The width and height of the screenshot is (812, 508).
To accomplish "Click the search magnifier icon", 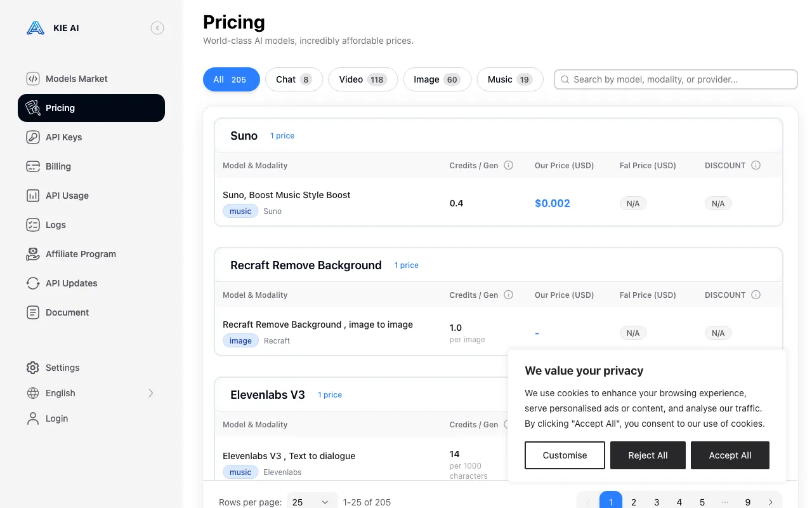I will point(565,79).
